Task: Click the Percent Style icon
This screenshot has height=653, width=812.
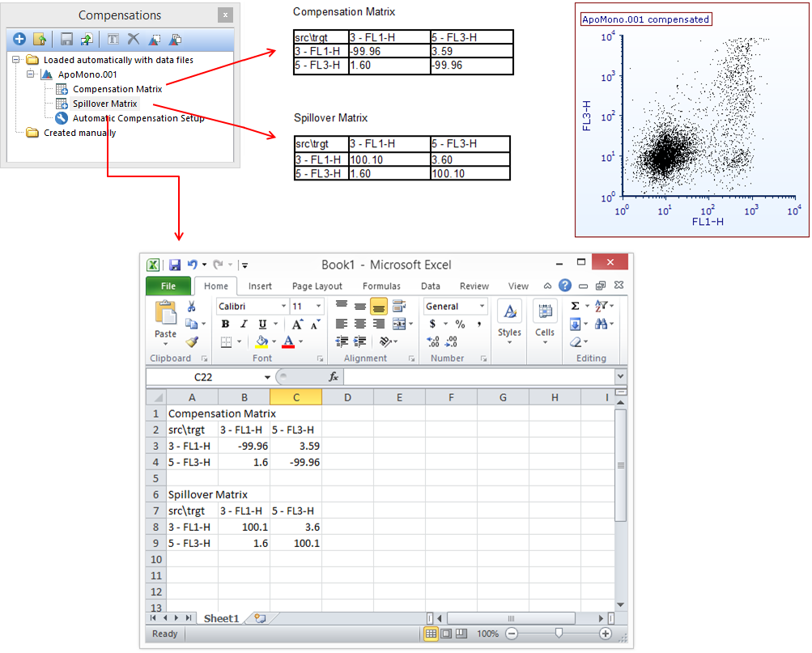Action: 460,324
